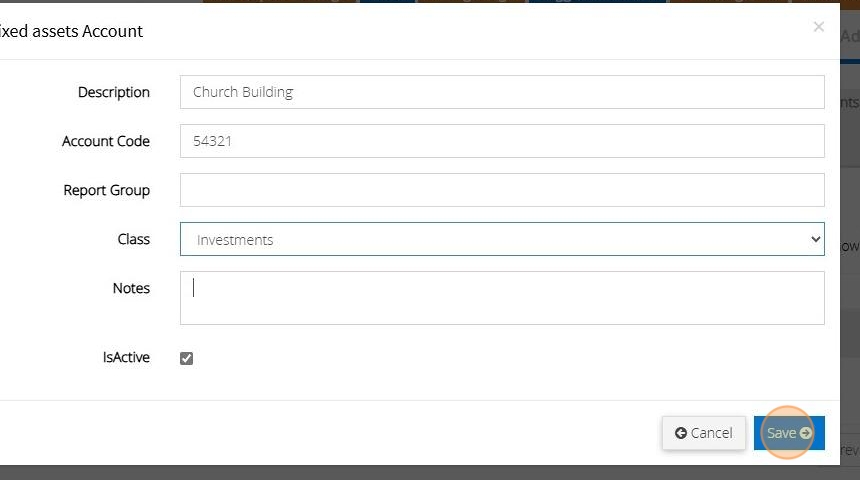This screenshot has height=480, width=860.
Task: Click the IsActive label text
Action: (126, 357)
